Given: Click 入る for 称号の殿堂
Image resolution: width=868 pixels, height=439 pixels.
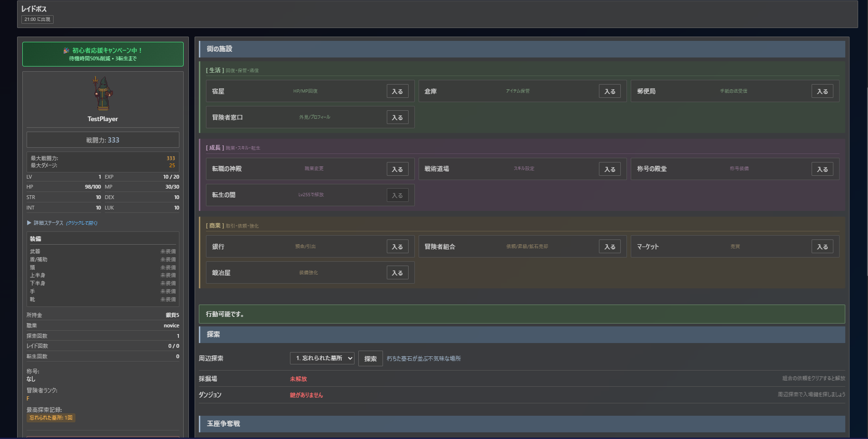Looking at the screenshot, I should coord(822,169).
